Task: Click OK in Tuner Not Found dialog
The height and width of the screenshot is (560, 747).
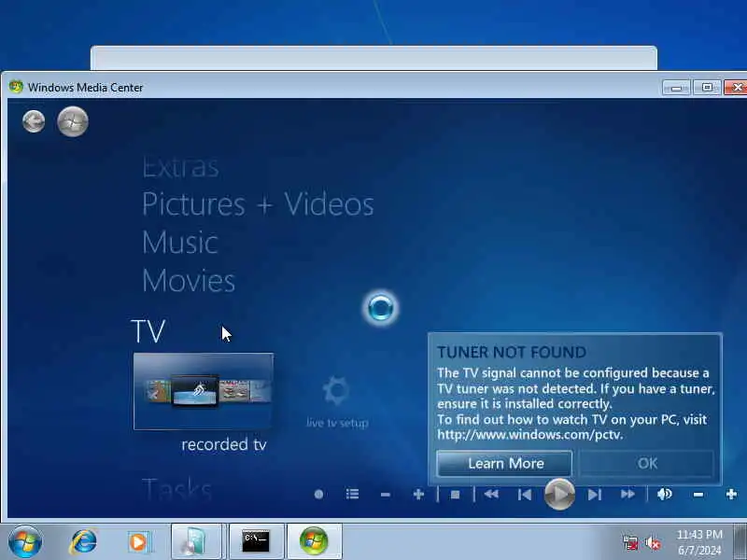Action: [646, 463]
